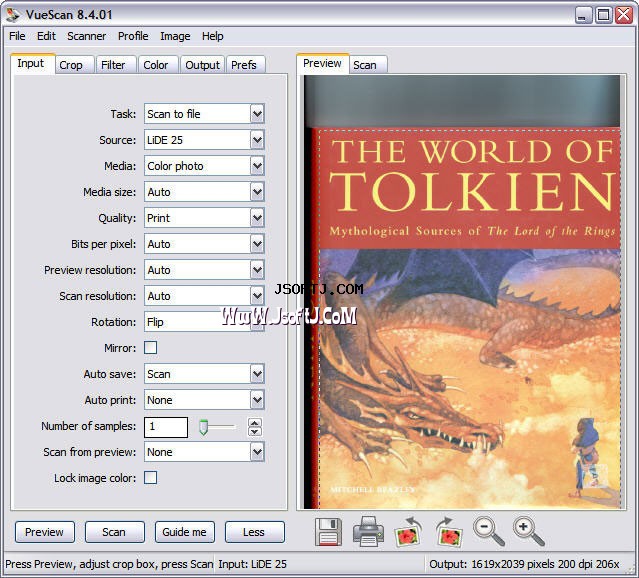This screenshot has width=639, height=578.
Task: Click the printer icon
Action: 368,532
